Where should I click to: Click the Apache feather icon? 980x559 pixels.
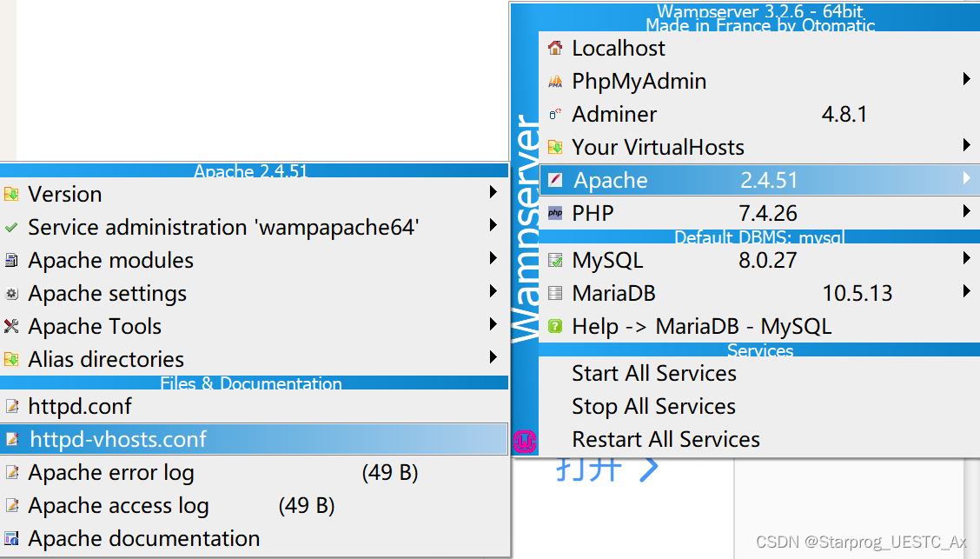[x=555, y=180]
